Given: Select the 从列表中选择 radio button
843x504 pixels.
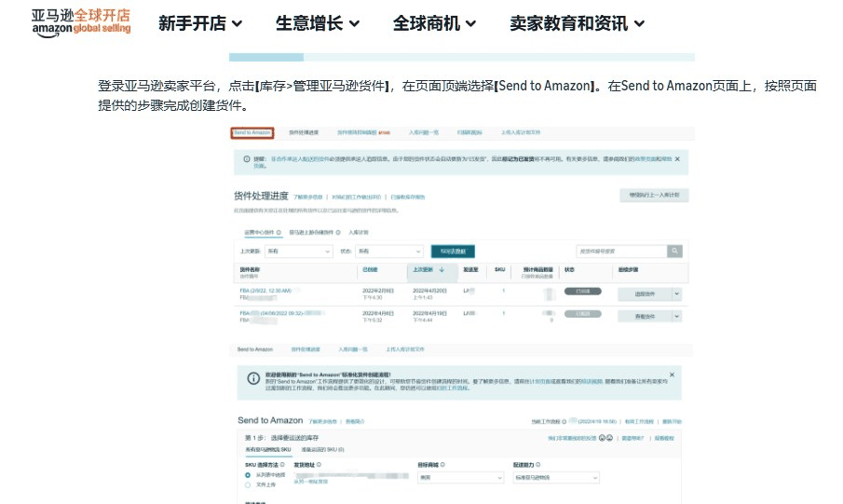Looking at the screenshot, I should pyautogui.click(x=248, y=475).
